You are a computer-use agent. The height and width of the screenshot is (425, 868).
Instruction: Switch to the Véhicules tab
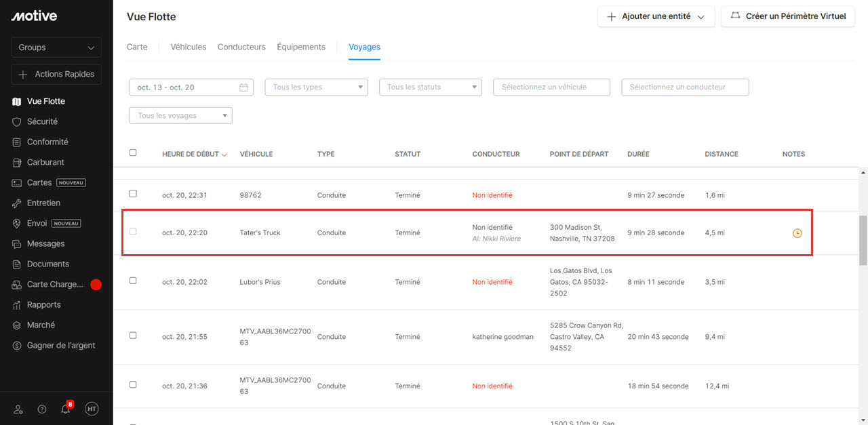pos(189,47)
